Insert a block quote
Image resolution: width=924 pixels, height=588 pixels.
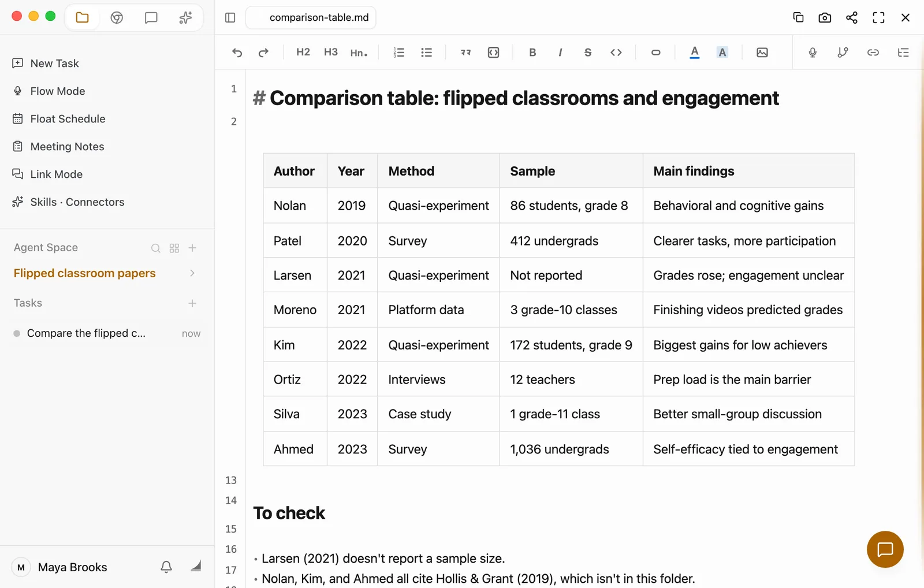point(465,53)
